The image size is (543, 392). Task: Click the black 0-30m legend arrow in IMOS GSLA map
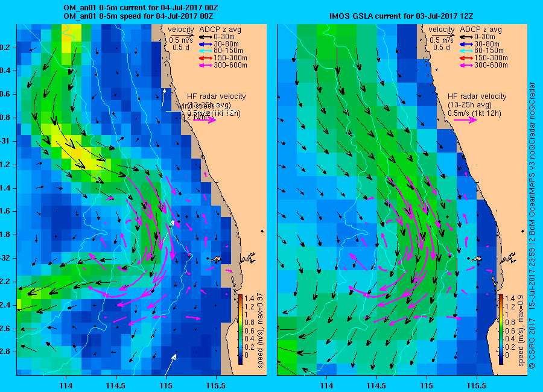466,37
